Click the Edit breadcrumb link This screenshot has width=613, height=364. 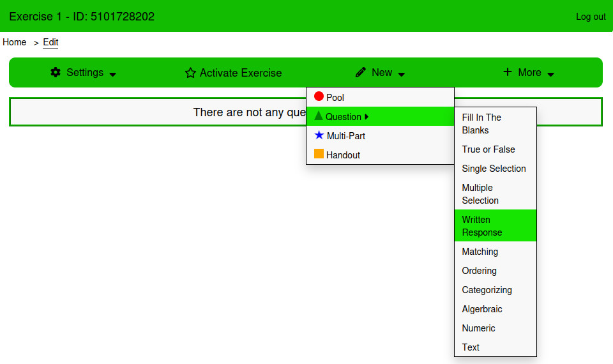[50, 42]
